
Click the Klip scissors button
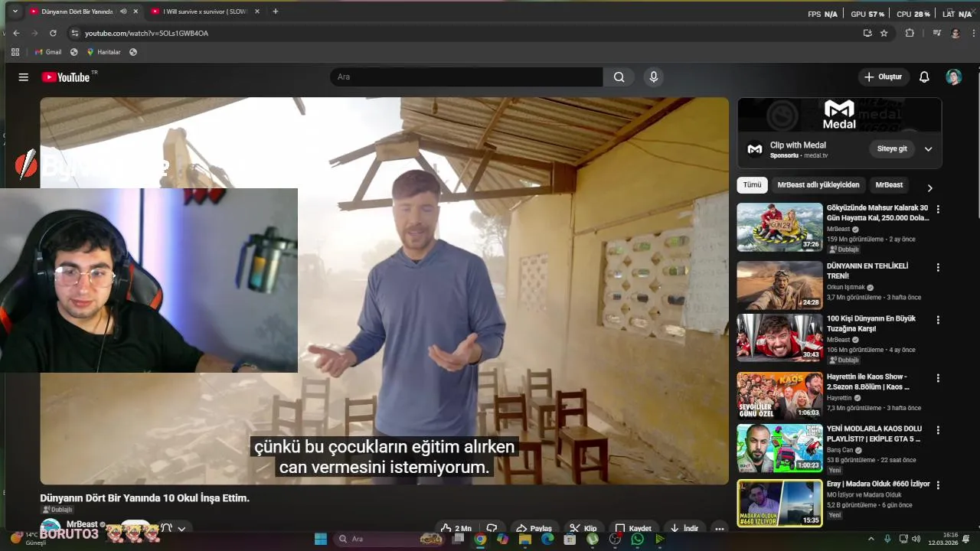[x=583, y=528]
